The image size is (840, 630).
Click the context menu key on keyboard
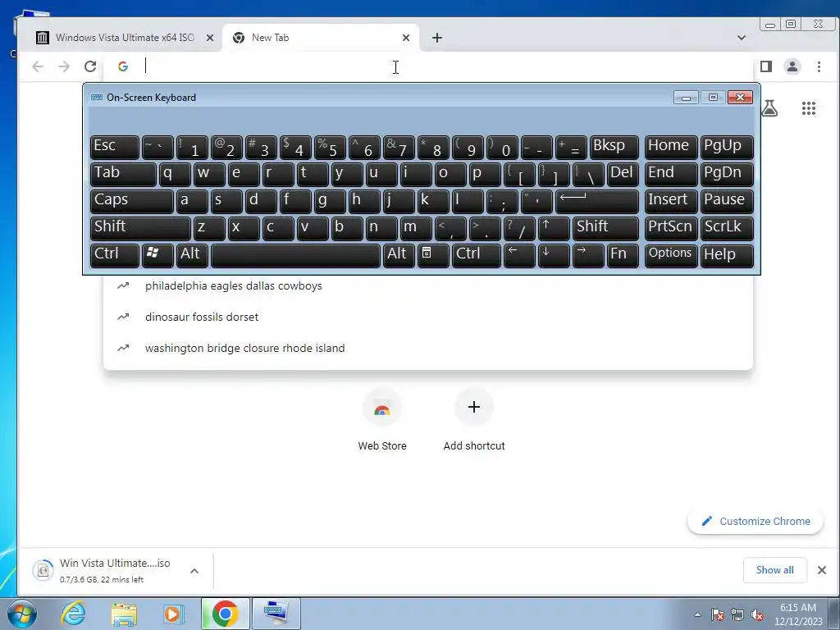pyautogui.click(x=433, y=255)
